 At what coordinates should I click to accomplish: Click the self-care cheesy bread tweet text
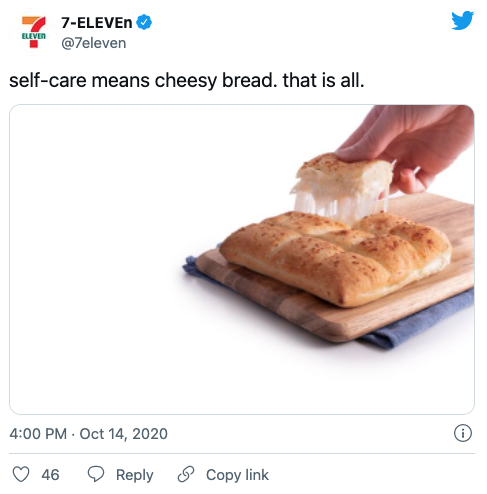point(187,81)
